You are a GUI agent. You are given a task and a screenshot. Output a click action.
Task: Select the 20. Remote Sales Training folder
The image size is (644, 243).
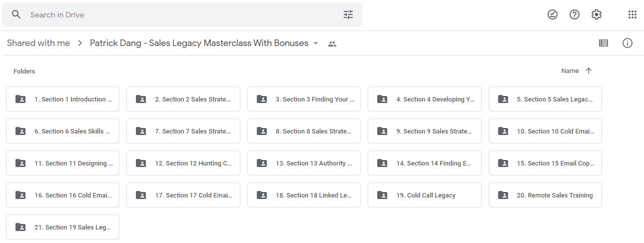click(545, 195)
